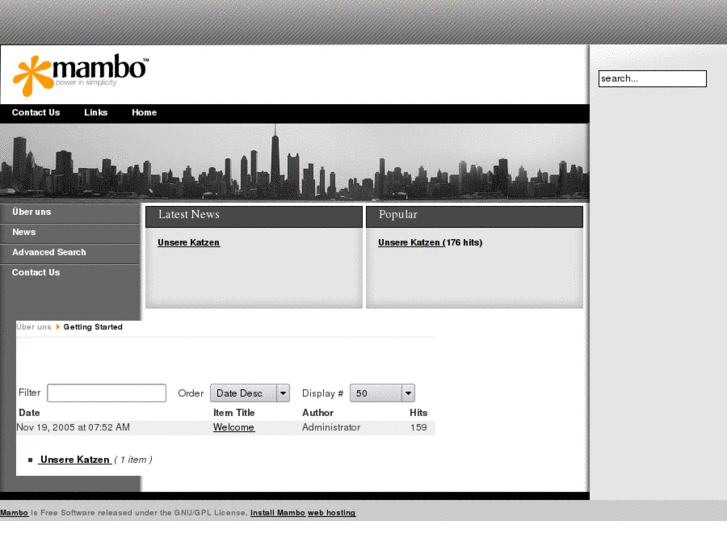Open the Welcome item link
Screen dimensions: 727x545
tap(234, 427)
